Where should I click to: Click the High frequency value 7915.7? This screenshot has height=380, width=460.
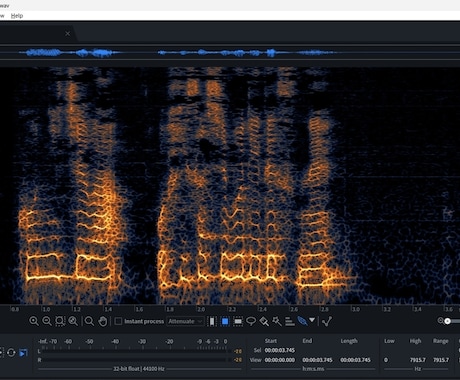pos(418,360)
